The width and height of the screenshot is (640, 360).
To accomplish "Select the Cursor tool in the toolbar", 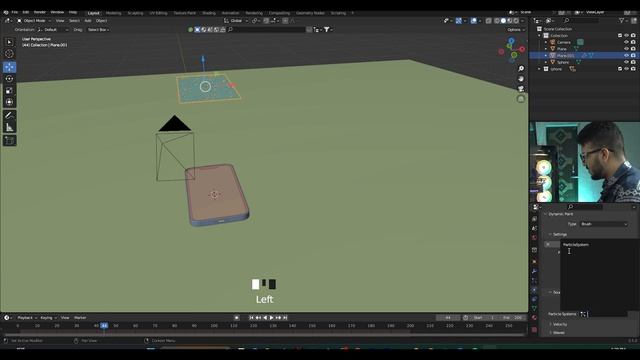I will (9, 53).
